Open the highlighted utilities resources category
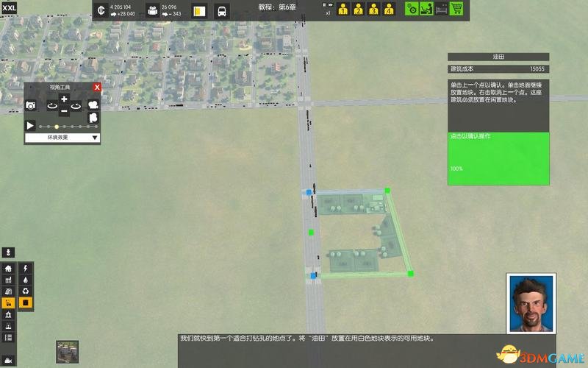588x368 pixels. (x=8, y=302)
